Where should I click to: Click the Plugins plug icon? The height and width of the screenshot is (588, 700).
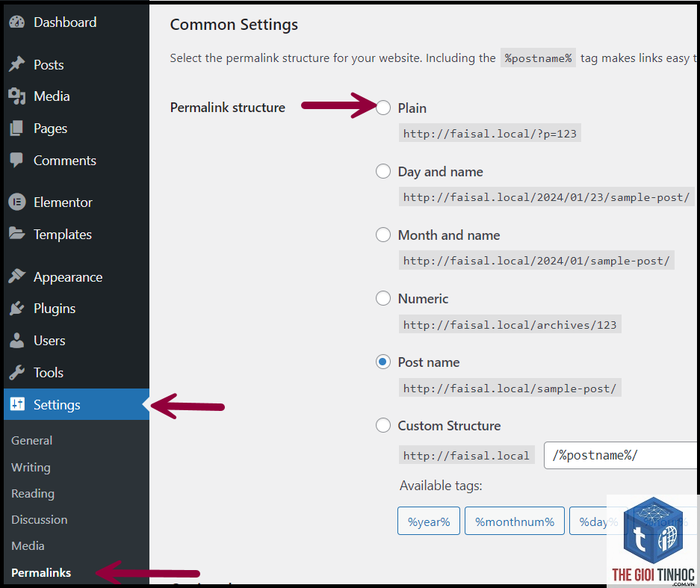coord(17,309)
